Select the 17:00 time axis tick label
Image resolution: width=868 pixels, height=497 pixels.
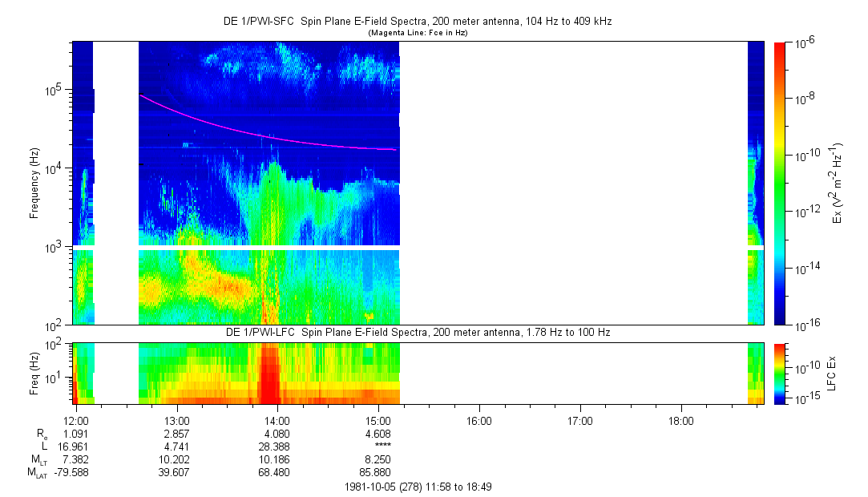tap(579, 420)
